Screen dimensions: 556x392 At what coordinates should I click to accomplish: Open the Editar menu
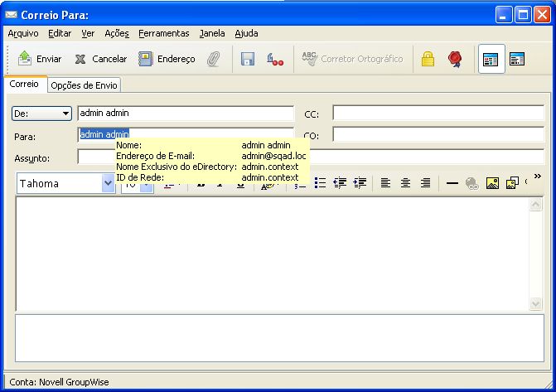tap(60, 33)
